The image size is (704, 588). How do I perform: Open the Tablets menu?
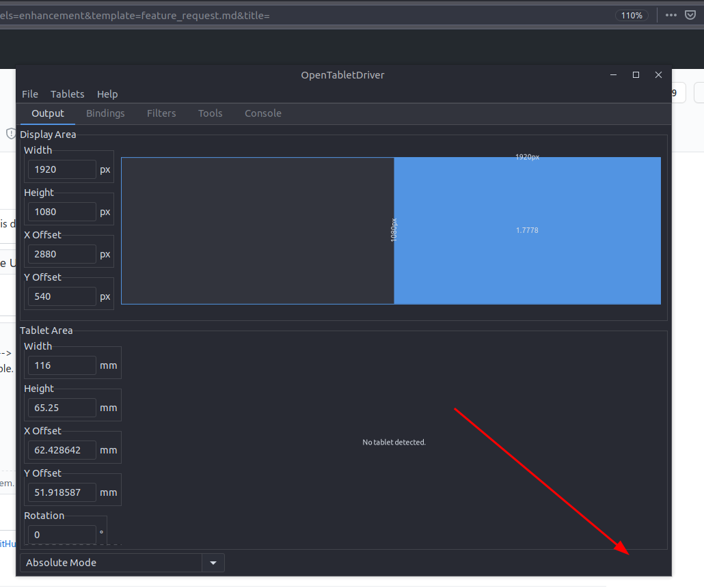67,94
